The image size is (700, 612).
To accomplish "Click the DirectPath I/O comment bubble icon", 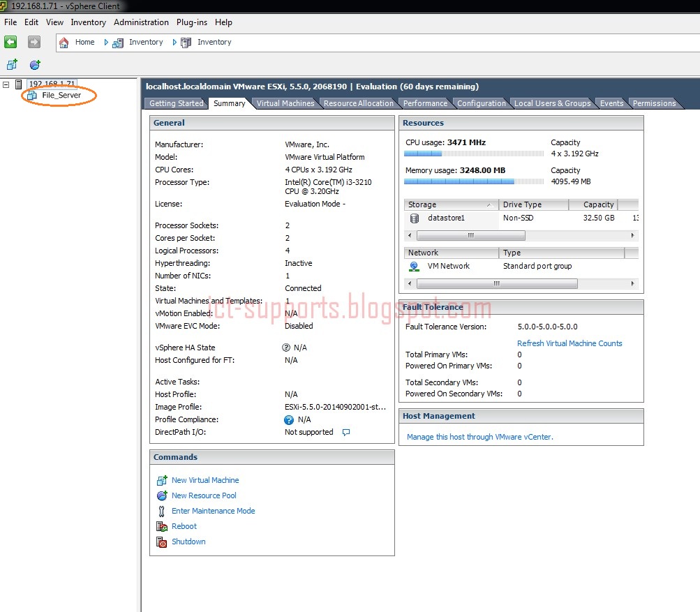I will [346, 432].
